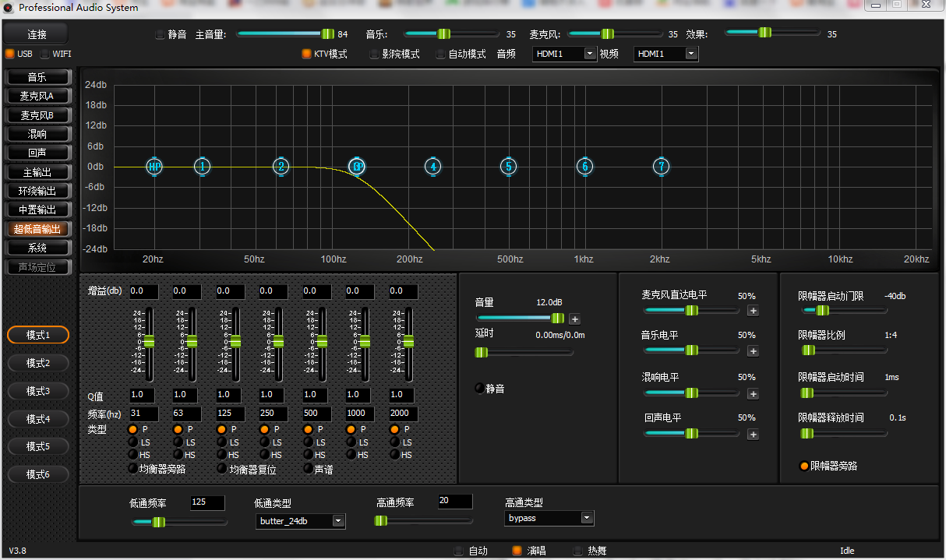Select EQ band node 4 on the graph
This screenshot has height=560, width=946.
433,166
